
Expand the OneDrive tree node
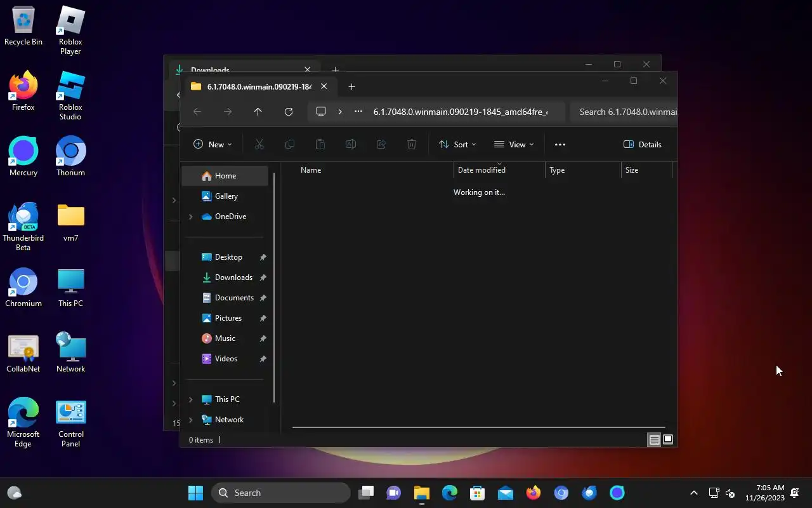pos(190,217)
